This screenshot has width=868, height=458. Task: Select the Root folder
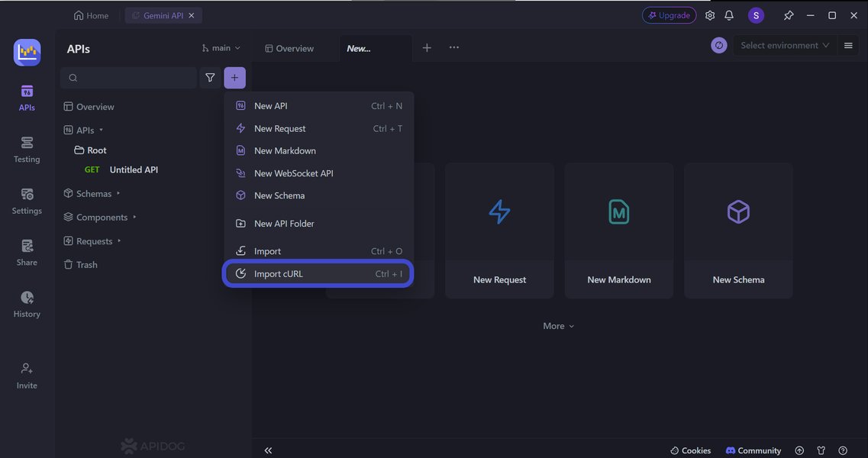[90, 150]
